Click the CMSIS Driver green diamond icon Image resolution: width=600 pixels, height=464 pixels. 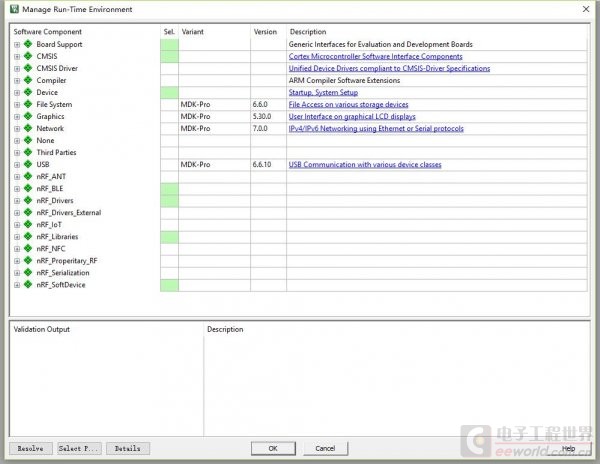(x=28, y=68)
